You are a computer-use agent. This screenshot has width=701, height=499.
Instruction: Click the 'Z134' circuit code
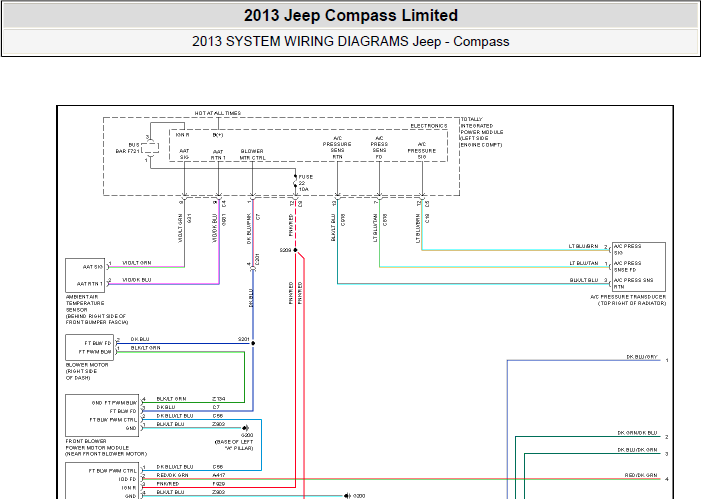pos(218,399)
